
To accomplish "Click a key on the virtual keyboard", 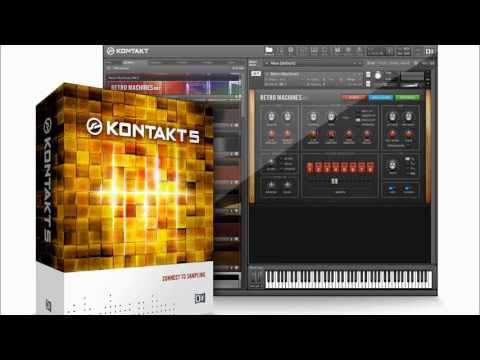I will 348,279.
